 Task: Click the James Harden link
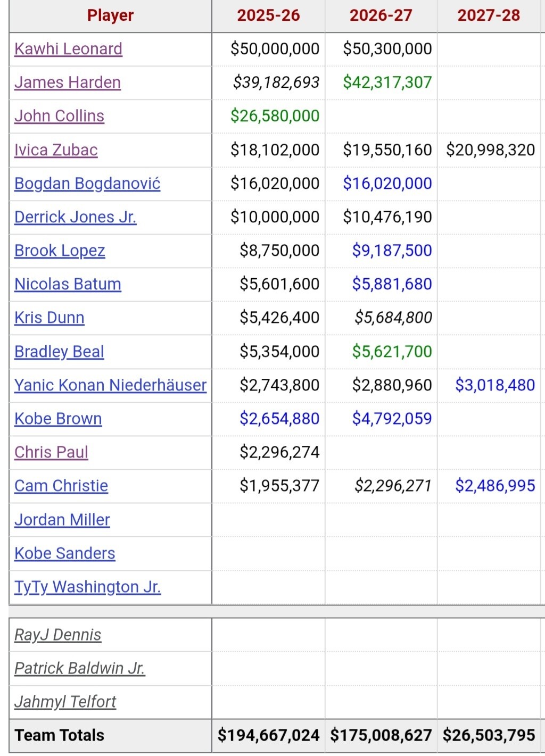(x=68, y=82)
